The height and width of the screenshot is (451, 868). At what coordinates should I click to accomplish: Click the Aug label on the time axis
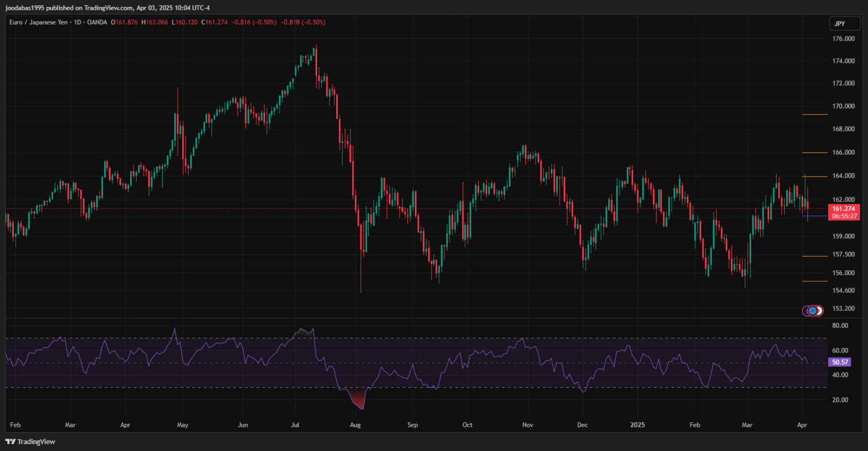point(355,425)
